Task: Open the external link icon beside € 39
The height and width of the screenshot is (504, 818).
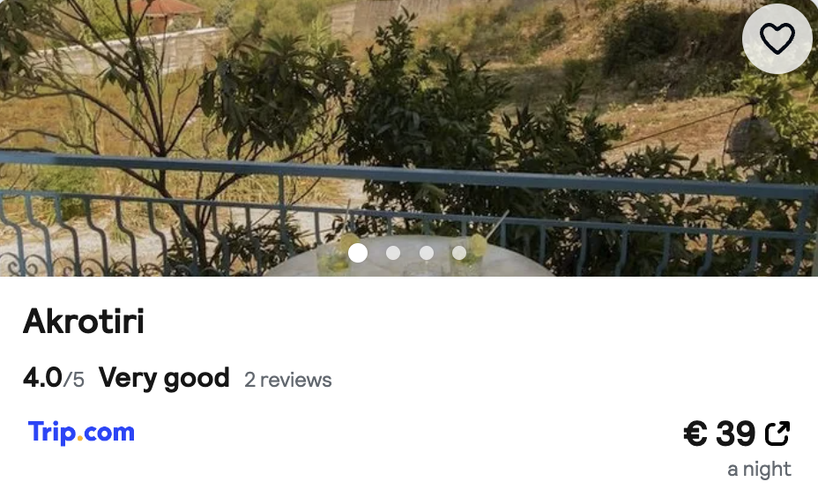Action: [777, 433]
